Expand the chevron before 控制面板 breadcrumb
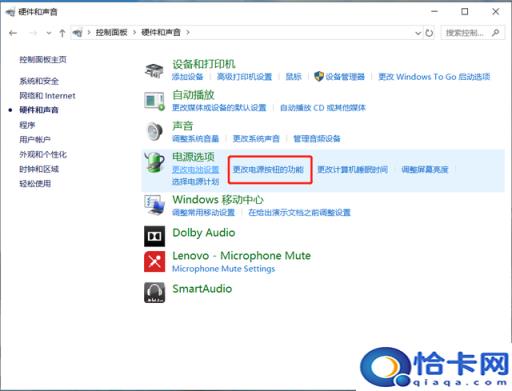This screenshot has width=512, height=391. [x=89, y=32]
